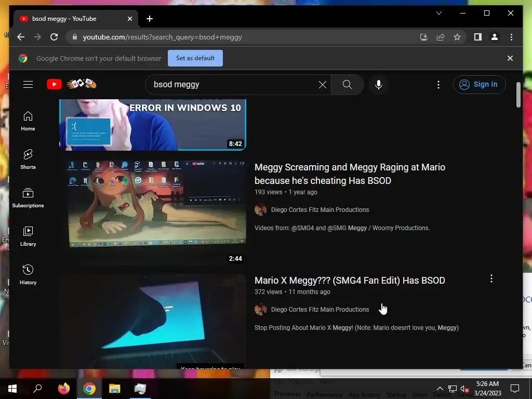Open Chrome three-dot menu

[x=511, y=37]
